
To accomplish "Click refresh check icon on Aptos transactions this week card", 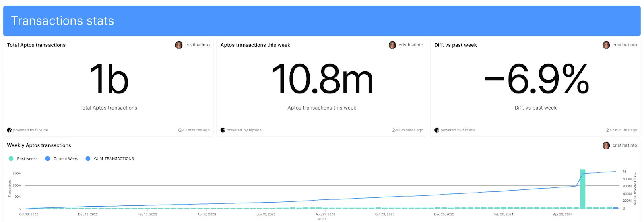I will click(x=393, y=130).
